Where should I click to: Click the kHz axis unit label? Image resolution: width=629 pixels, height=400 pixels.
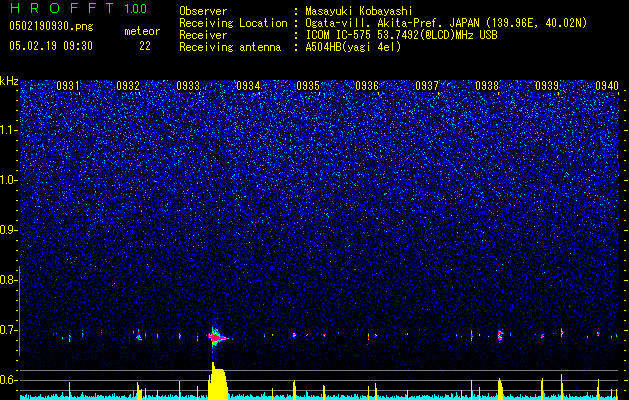pos(9,81)
